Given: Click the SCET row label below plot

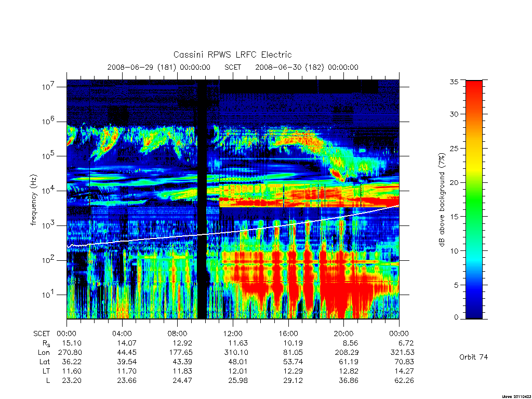Looking at the screenshot, I should pyautogui.click(x=42, y=334).
